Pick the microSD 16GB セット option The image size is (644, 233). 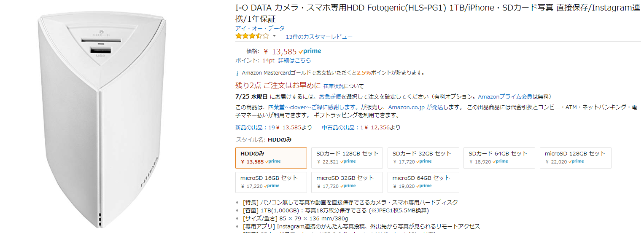[271, 182]
